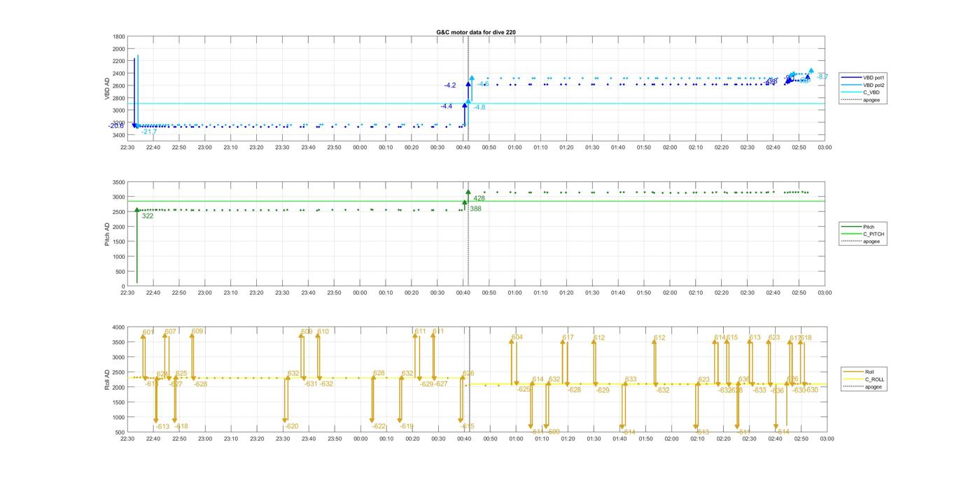Click the -4.4 data label in VBD plot

point(446,106)
